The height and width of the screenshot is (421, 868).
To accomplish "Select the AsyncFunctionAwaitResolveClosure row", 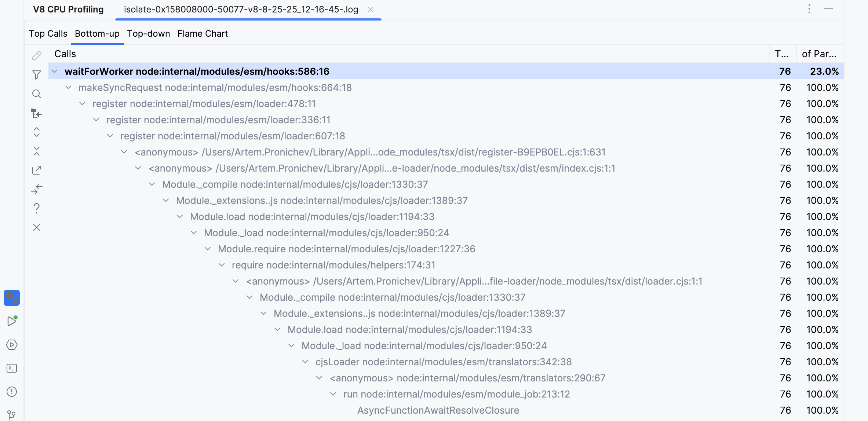I will pyautogui.click(x=438, y=410).
